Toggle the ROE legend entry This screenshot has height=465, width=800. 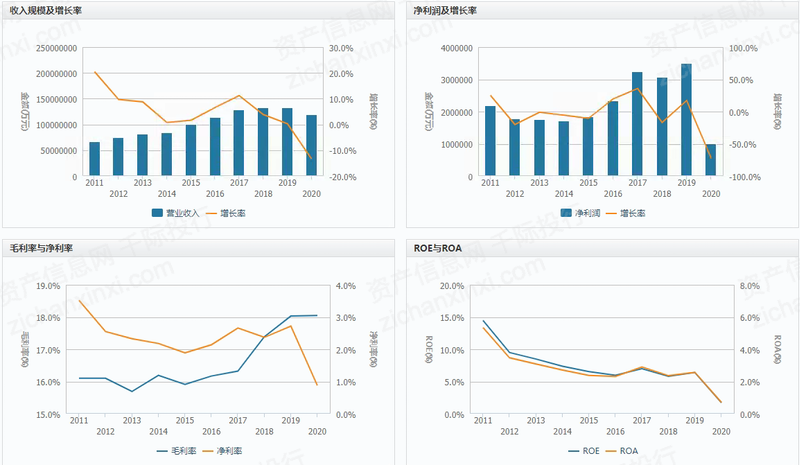(x=584, y=451)
